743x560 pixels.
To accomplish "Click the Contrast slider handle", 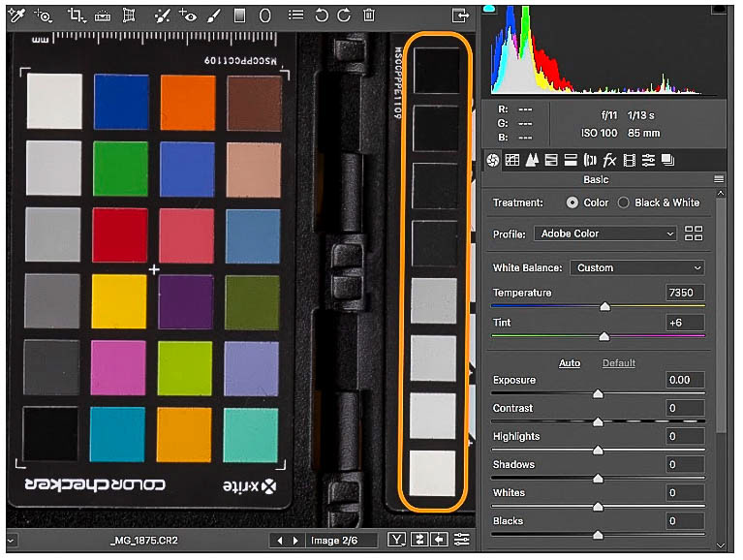I will pos(599,422).
